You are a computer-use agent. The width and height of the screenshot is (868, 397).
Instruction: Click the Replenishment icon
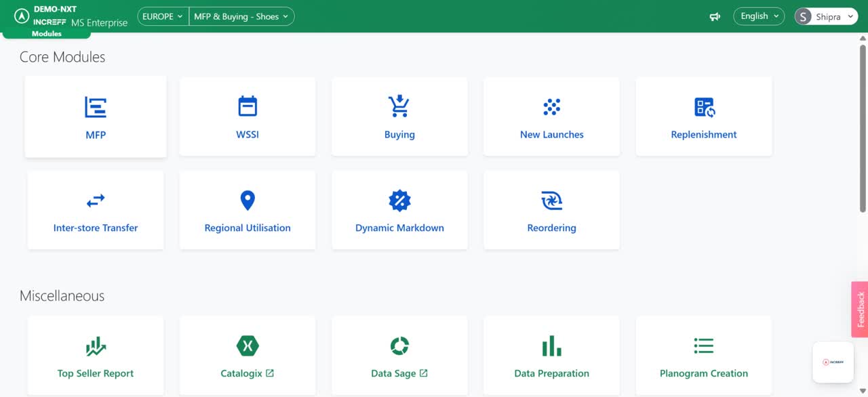705,107
